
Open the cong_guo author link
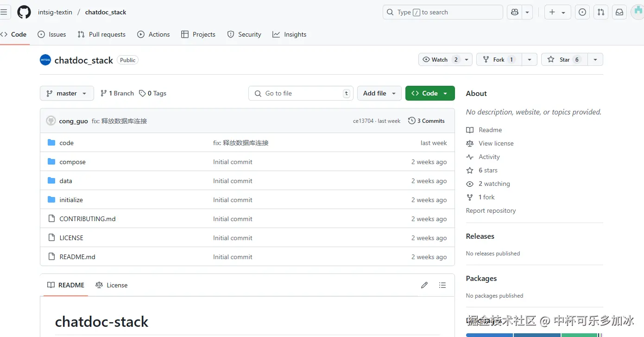tap(74, 121)
